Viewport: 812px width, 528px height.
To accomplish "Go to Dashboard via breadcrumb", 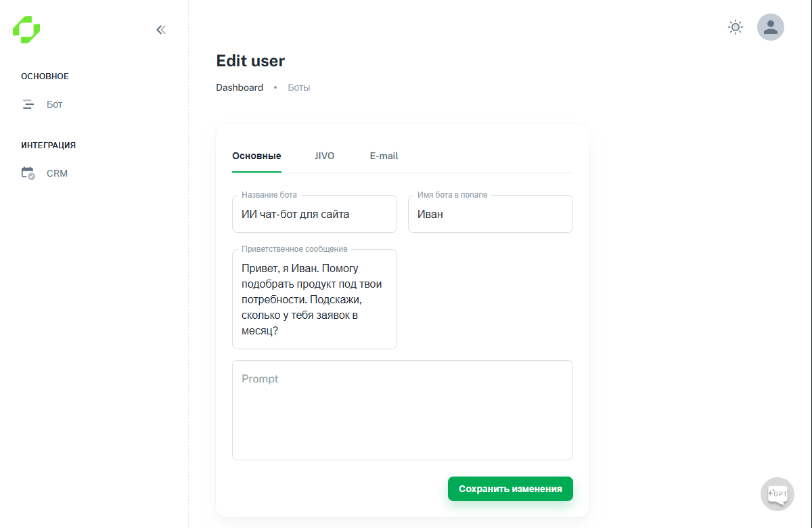I will [240, 87].
